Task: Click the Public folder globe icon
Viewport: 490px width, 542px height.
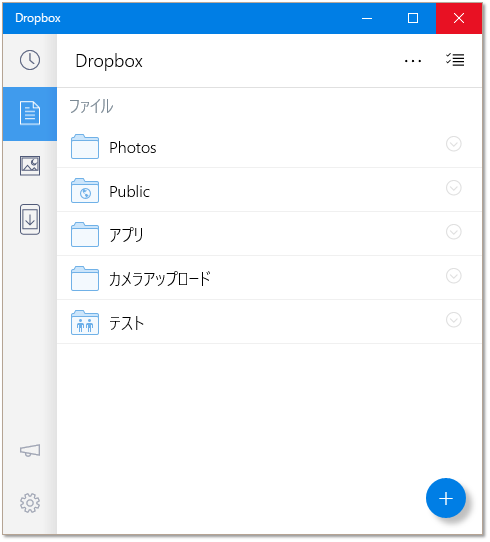Action: 85,190
